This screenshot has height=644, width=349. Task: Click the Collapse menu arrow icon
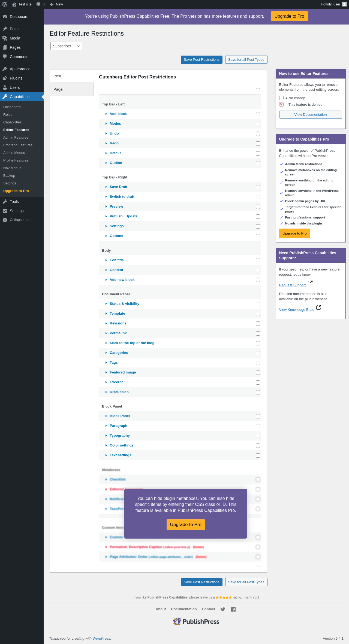click(5, 220)
